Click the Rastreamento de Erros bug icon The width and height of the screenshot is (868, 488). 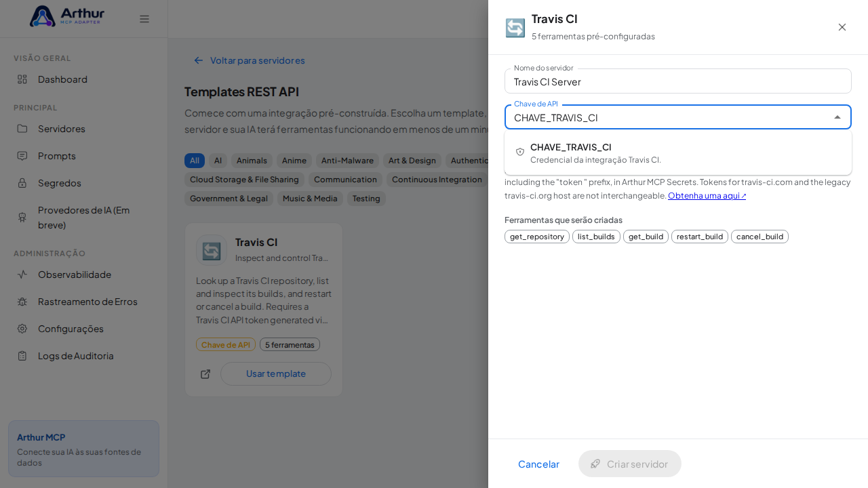pos(22,302)
